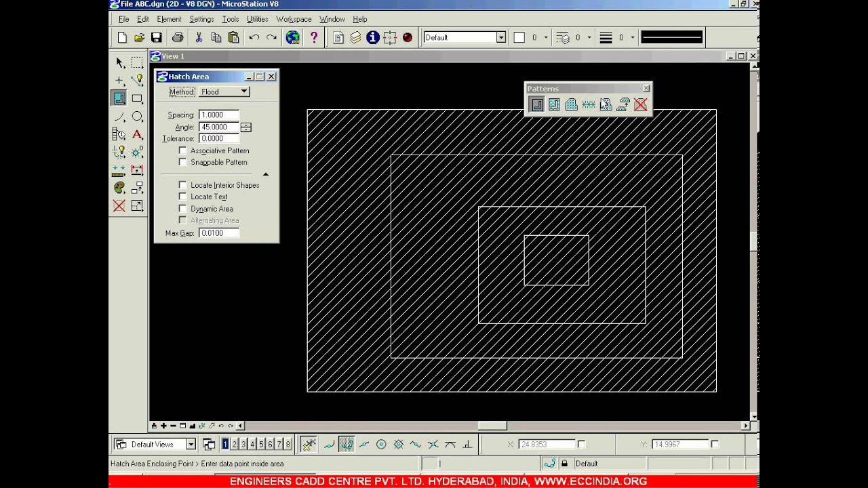868x488 pixels.
Task: Open the active color dropdown arrow
Action: coord(546,38)
